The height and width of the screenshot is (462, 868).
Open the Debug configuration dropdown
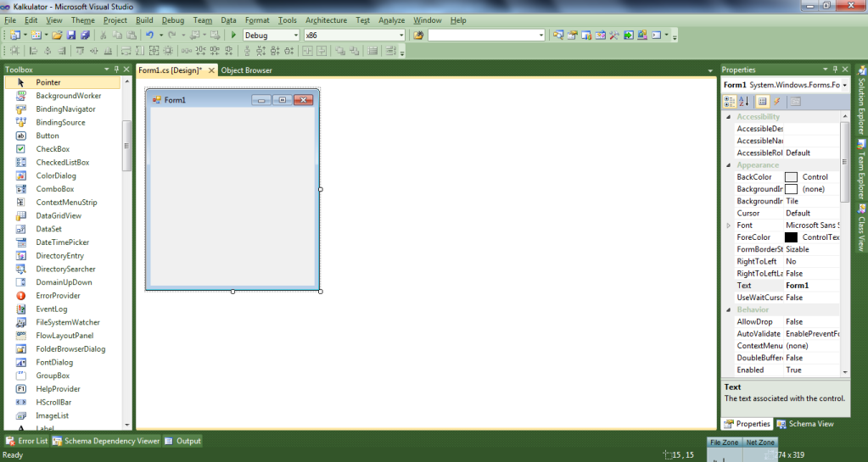pos(295,35)
